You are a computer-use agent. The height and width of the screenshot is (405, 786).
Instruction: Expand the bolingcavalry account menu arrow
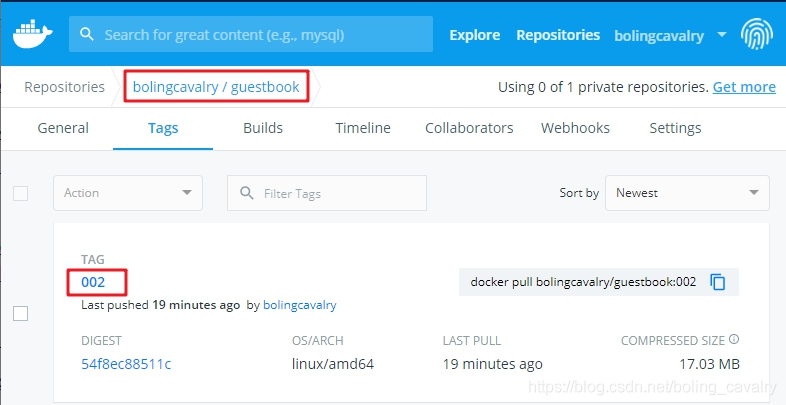click(x=722, y=35)
